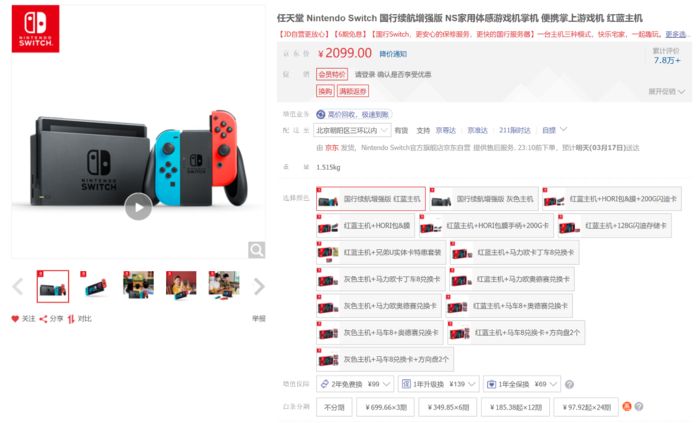This screenshot has height=423, width=700.
Task: Open the 1年全保换 ¥69 dropdown
Action: (522, 384)
